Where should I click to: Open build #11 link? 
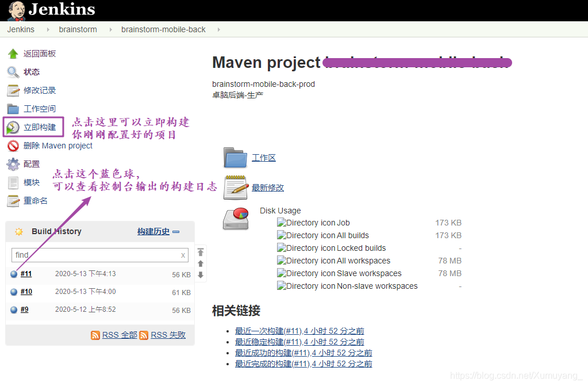(26, 274)
